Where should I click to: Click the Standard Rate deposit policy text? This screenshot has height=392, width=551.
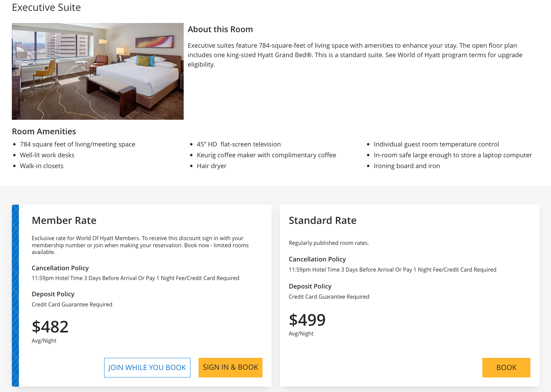pos(329,297)
